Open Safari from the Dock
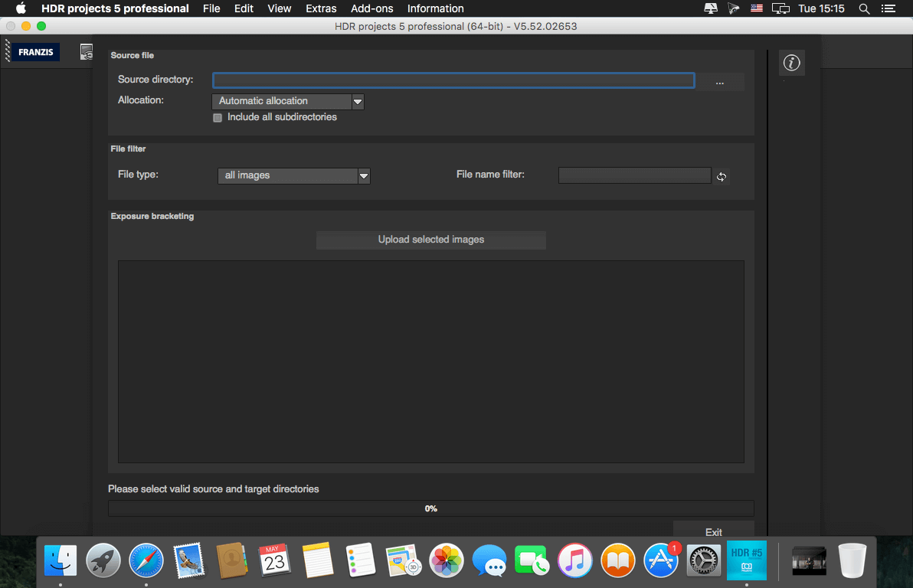 click(146, 560)
